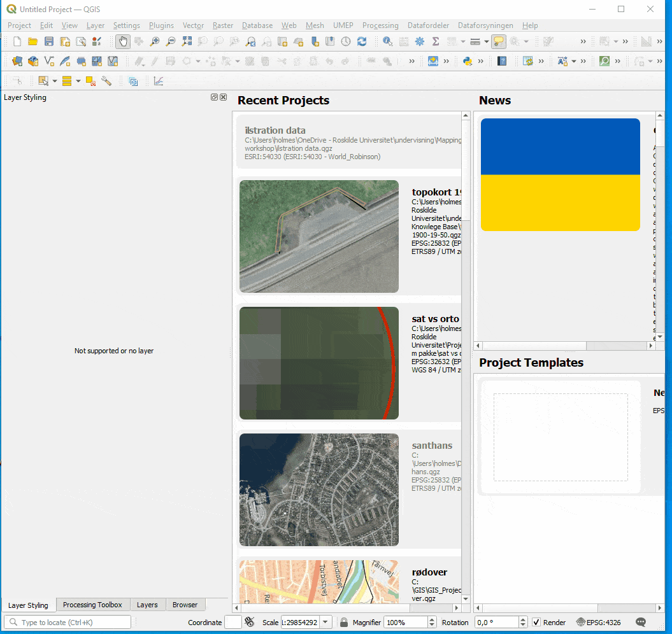Click the Rotation value field

(497, 623)
